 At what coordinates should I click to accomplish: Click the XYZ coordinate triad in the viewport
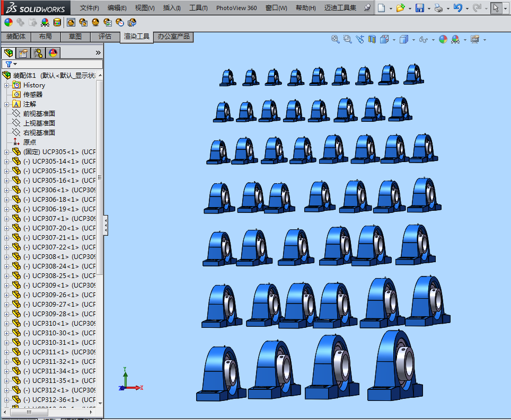pos(130,380)
